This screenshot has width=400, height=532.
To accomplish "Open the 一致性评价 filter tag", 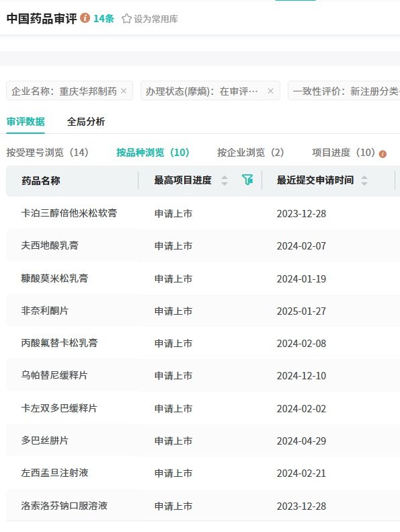I will 344,91.
